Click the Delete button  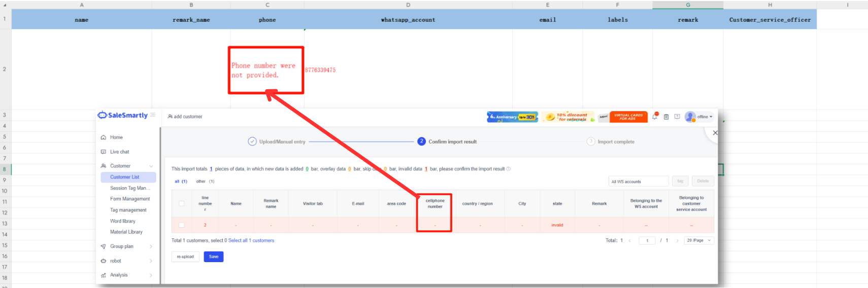pyautogui.click(x=703, y=181)
